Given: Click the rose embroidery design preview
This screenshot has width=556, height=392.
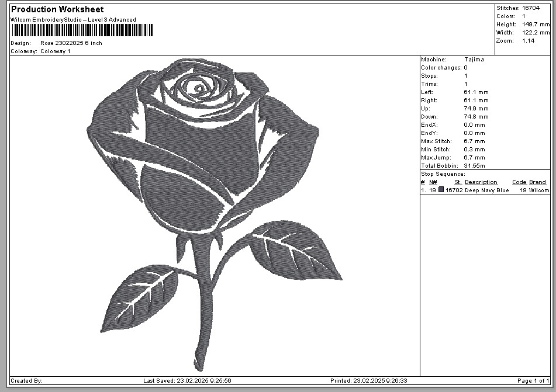Looking at the screenshot, I should (210, 210).
